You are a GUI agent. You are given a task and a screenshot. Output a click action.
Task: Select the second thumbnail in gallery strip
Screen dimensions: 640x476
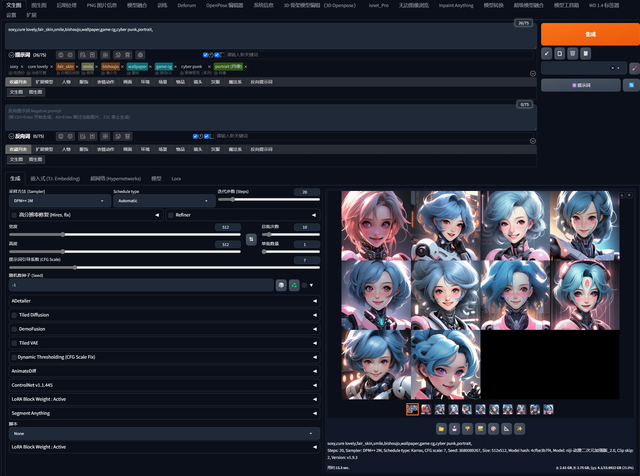pos(427,408)
